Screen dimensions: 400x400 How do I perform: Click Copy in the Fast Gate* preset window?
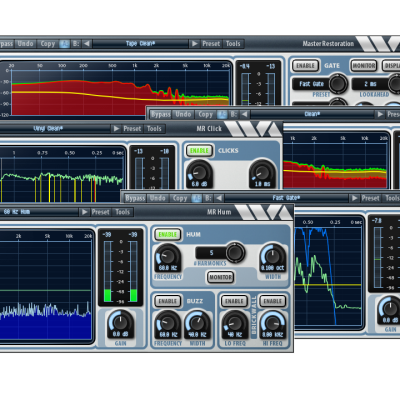180,198
